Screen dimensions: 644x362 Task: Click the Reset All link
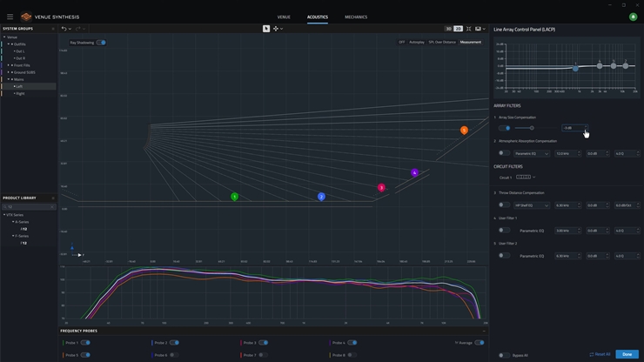pyautogui.click(x=600, y=354)
